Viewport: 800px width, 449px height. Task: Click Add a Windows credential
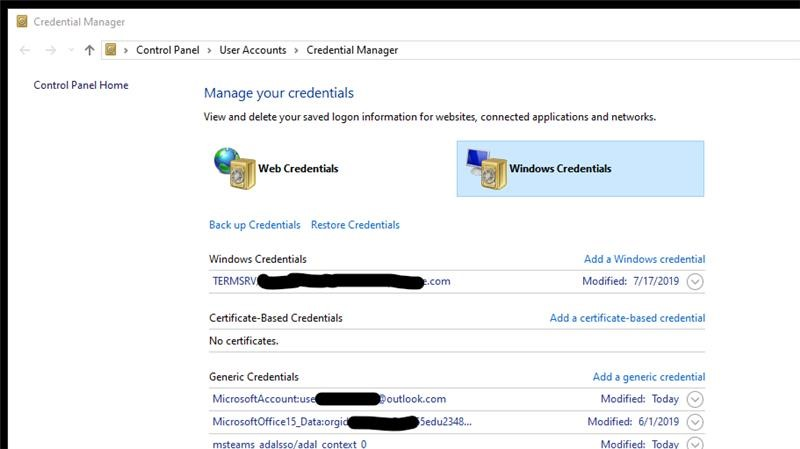[x=644, y=259]
